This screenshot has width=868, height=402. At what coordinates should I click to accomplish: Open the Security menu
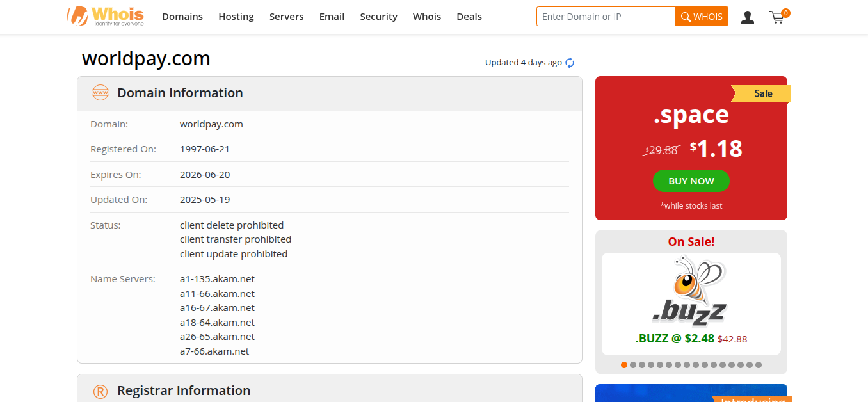click(378, 17)
